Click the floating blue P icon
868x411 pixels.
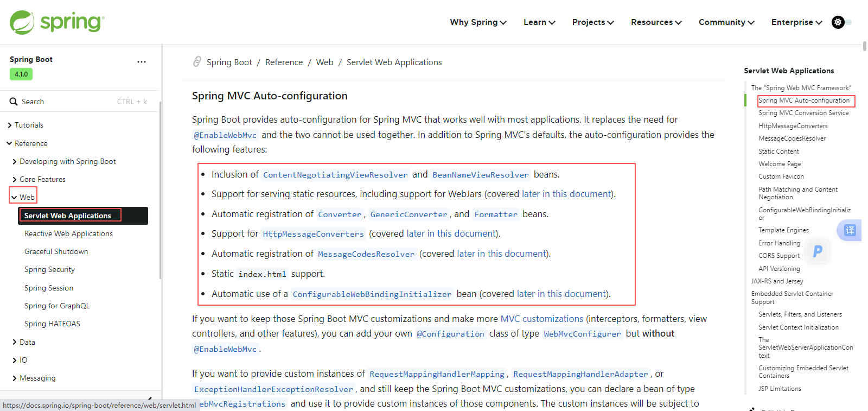pos(818,251)
